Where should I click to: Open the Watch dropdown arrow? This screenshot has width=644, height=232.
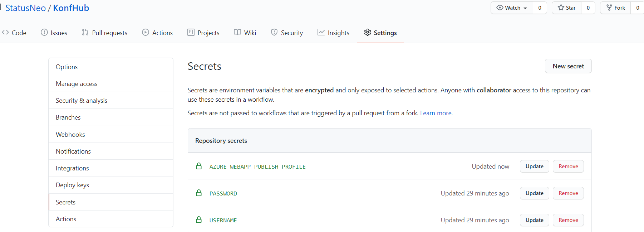click(525, 8)
